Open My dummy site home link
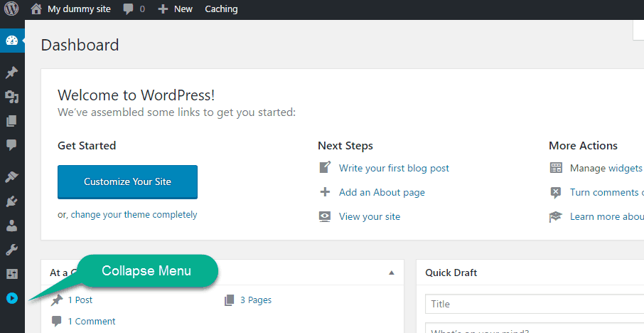The width and height of the screenshot is (644, 333). pyautogui.click(x=70, y=9)
